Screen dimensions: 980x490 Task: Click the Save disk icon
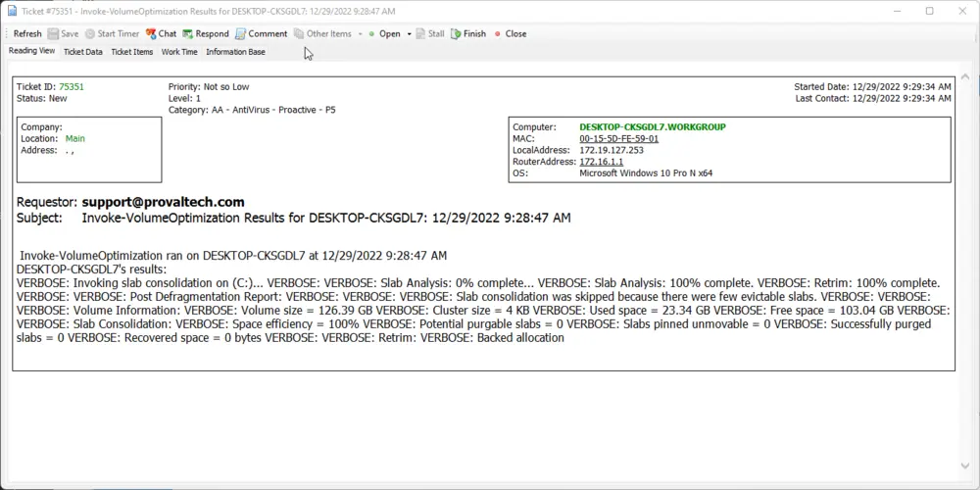[x=53, y=33]
